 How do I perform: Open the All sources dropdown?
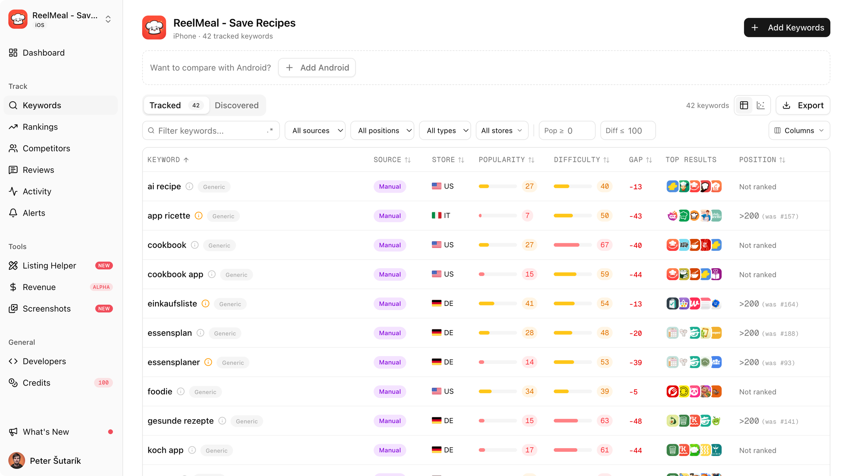tap(315, 131)
